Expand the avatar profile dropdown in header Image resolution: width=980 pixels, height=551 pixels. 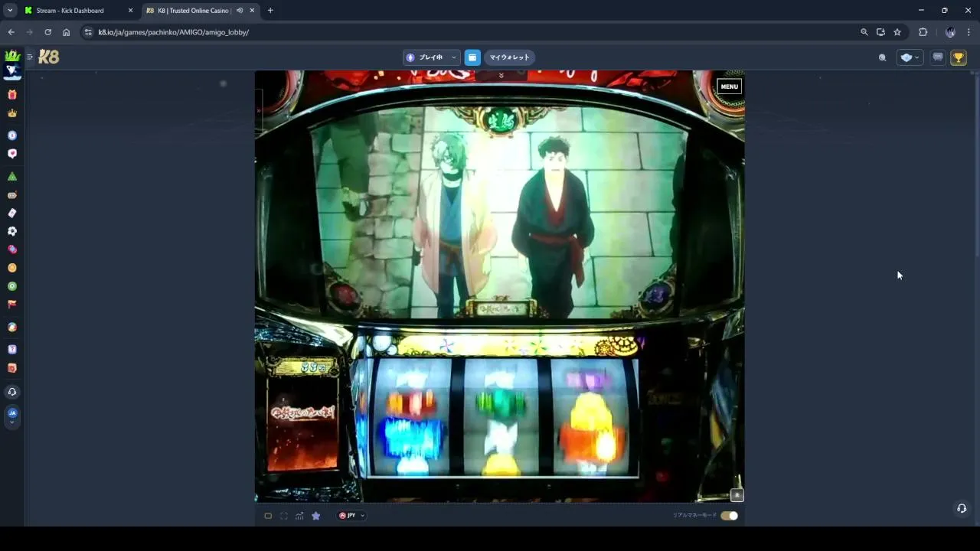click(910, 57)
